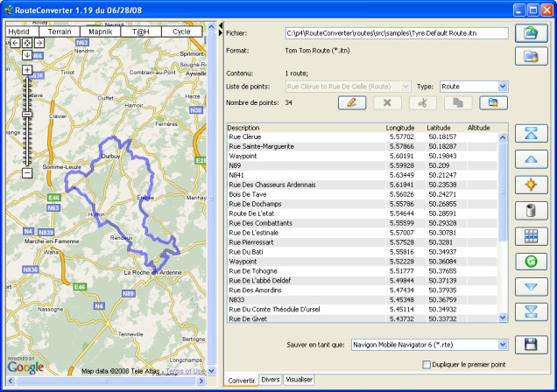Expand map panel with right splitter arrow

(x=221, y=33)
